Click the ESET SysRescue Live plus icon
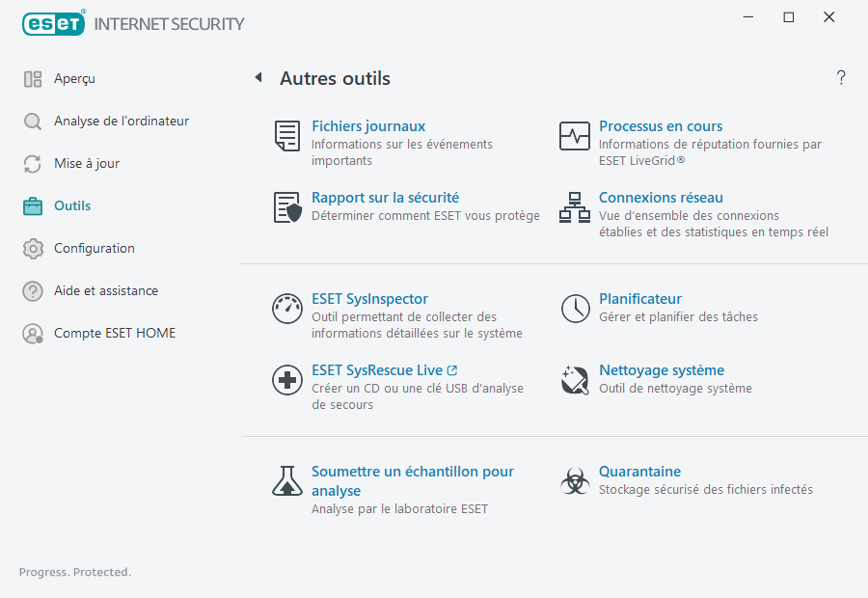This screenshot has width=868, height=598. [x=287, y=380]
